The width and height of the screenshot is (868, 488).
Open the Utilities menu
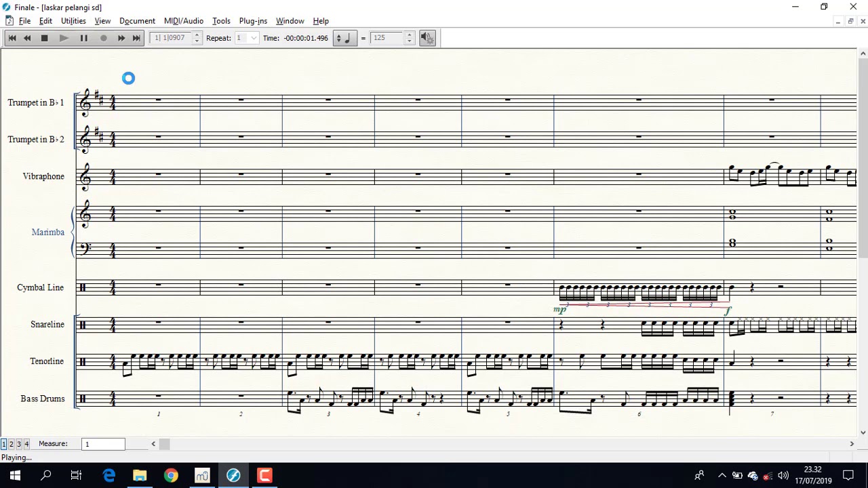[x=73, y=21]
